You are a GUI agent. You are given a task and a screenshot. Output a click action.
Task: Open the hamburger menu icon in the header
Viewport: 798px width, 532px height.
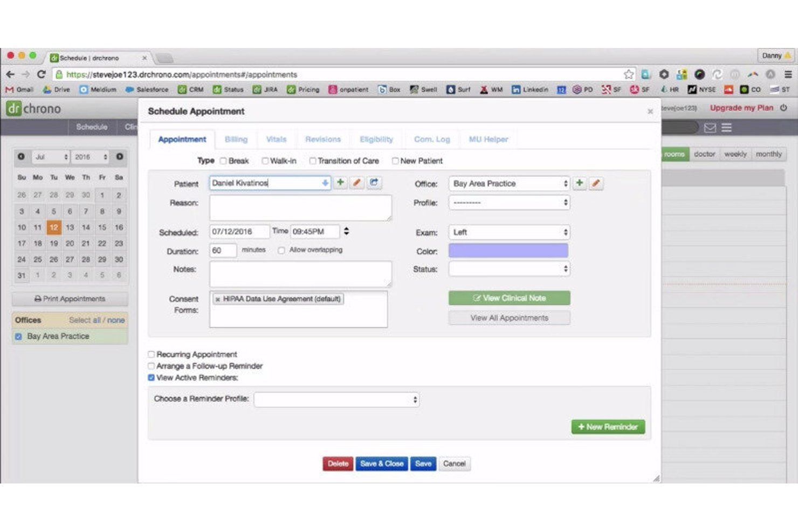click(727, 128)
